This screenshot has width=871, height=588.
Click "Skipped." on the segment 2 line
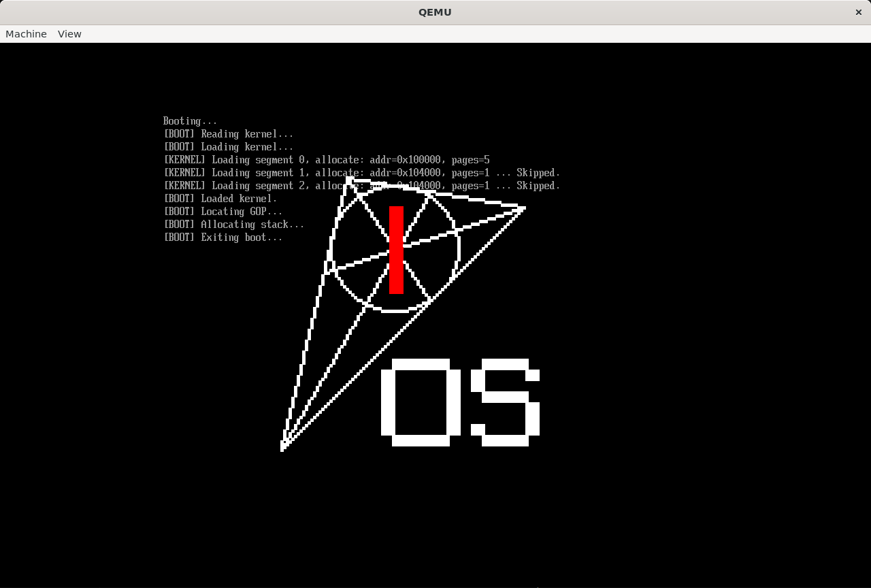(538, 186)
